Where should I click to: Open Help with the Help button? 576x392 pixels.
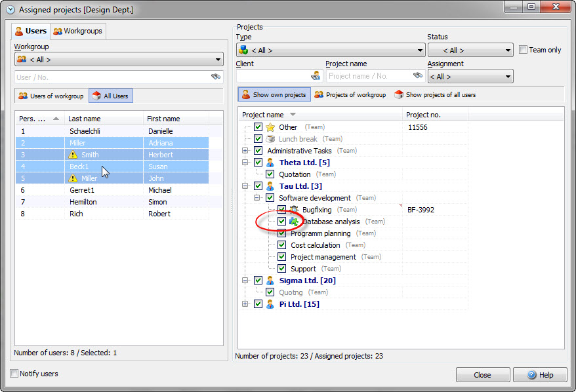[539, 375]
